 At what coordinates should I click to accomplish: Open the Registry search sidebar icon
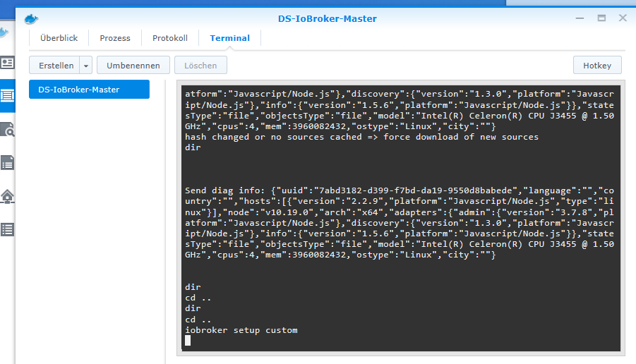[7, 129]
